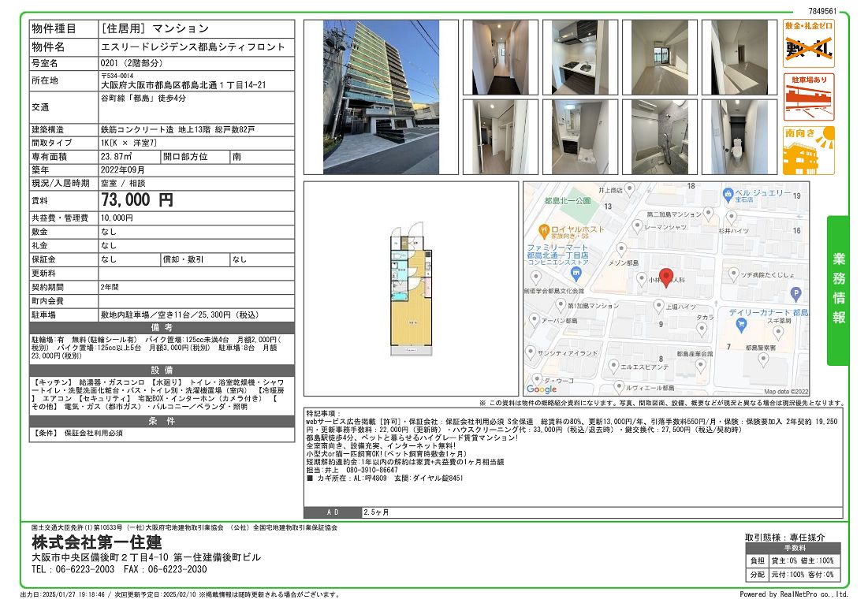Viewport: 868px width, 607px height.
Task: Click the red location pin on map
Action: (x=666, y=277)
